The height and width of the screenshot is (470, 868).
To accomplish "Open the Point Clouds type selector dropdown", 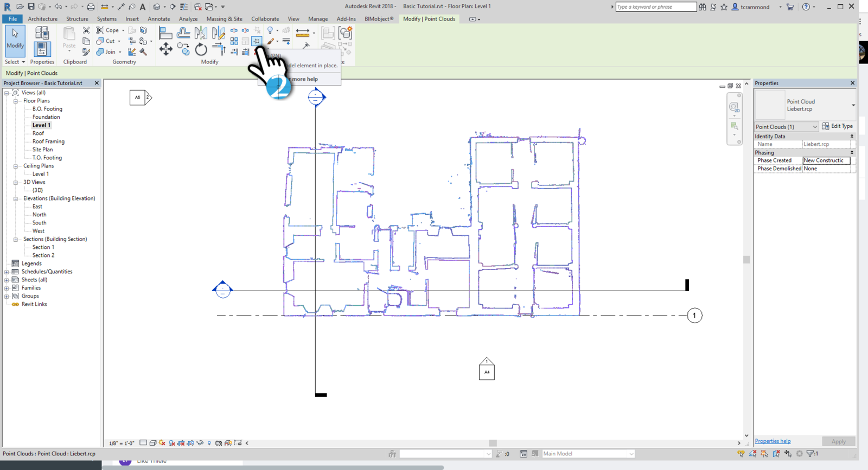I will tap(814, 127).
